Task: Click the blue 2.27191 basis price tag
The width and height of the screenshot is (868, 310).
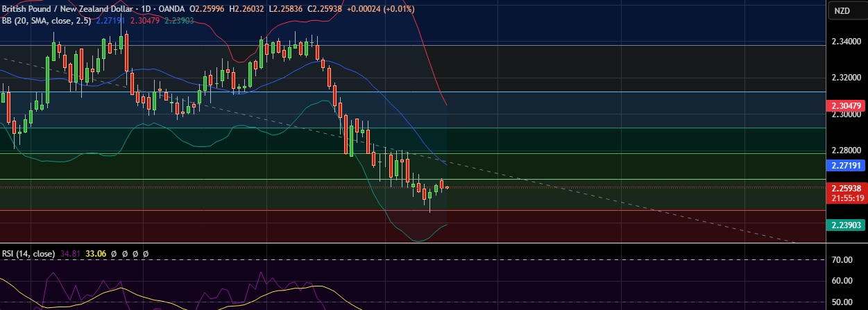Action: 846,166
